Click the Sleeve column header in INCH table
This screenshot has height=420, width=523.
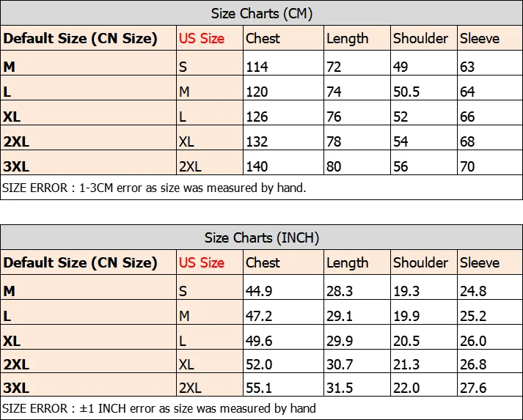[480, 262]
